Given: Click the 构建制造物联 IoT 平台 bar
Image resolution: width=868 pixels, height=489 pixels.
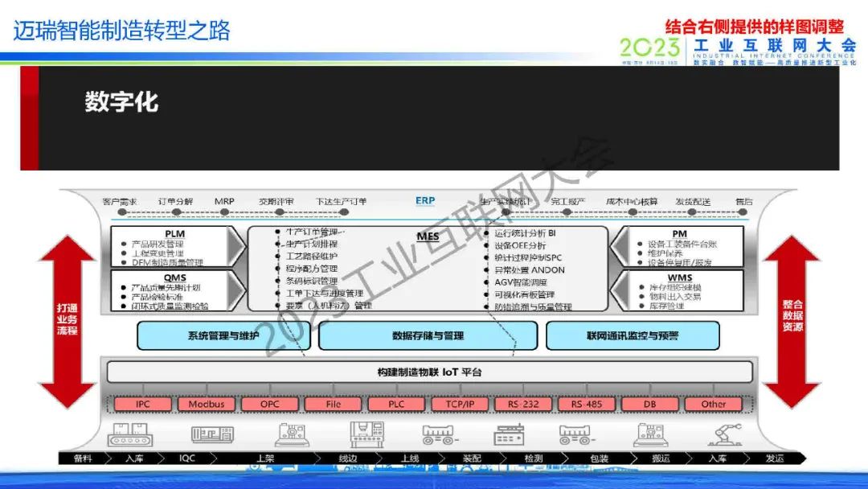Looking at the screenshot, I should click(x=429, y=372).
